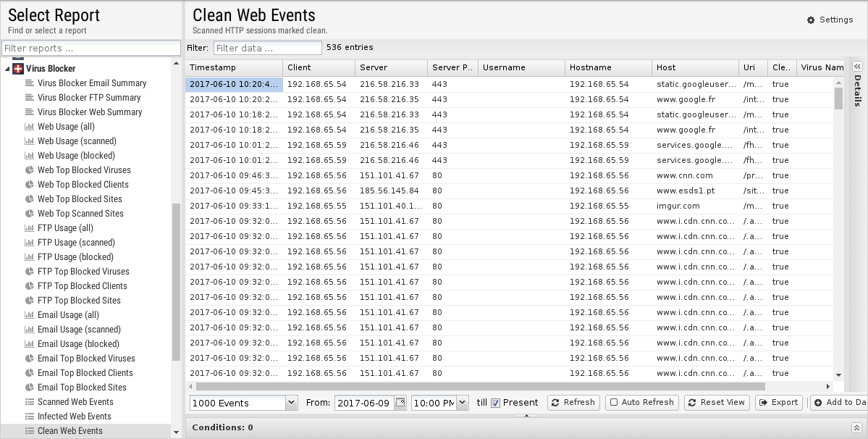The image size is (868, 439).
Task: Select the row with host www.esds1.pt
Action: 509,191
